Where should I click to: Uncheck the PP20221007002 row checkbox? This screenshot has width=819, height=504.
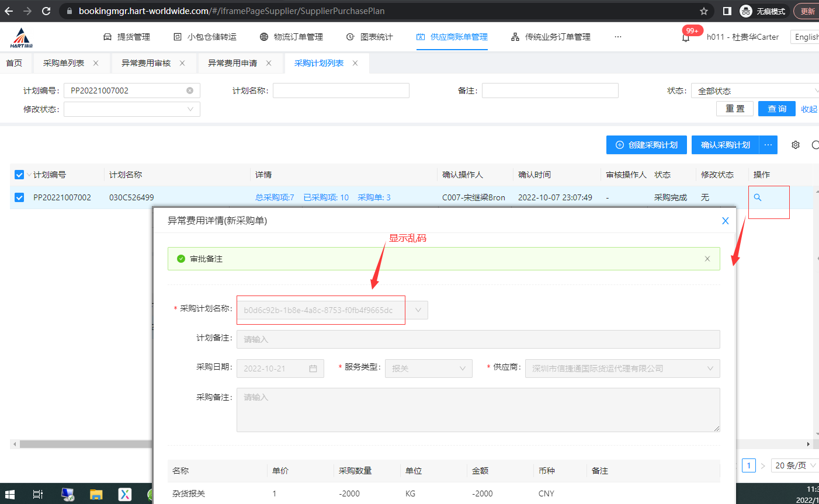click(x=19, y=197)
